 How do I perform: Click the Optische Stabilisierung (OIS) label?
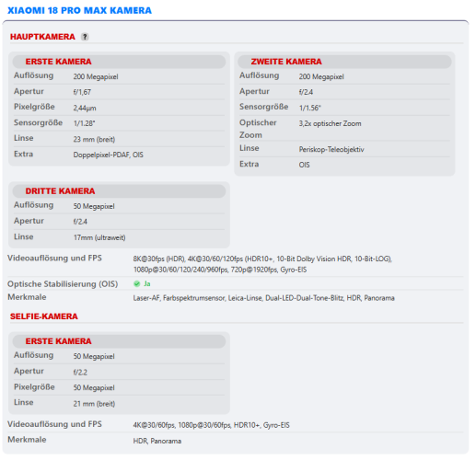click(63, 284)
